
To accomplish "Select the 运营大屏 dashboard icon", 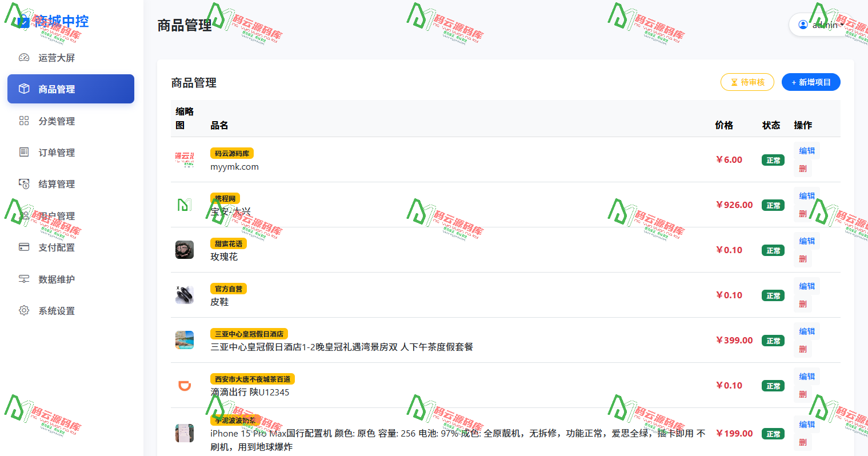I will [x=23, y=57].
